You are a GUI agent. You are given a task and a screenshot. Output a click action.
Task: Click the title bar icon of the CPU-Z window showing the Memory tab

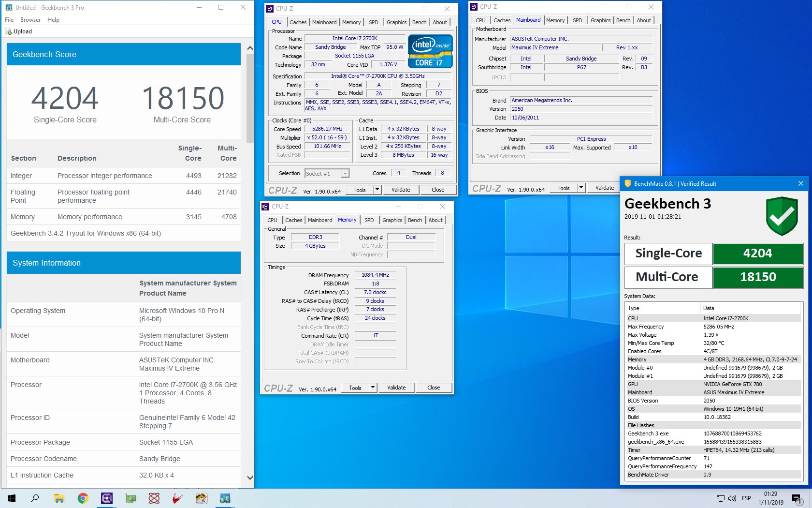pos(266,206)
